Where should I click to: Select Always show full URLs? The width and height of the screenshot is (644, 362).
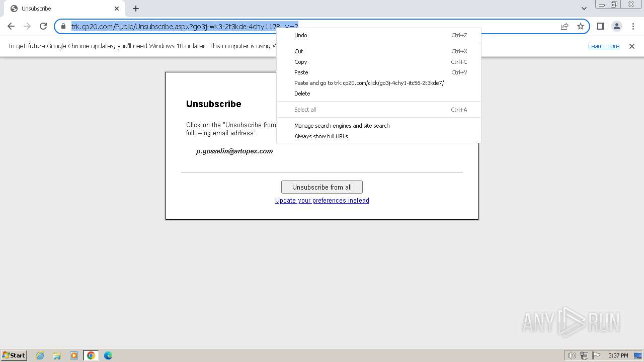(x=379, y=136)
